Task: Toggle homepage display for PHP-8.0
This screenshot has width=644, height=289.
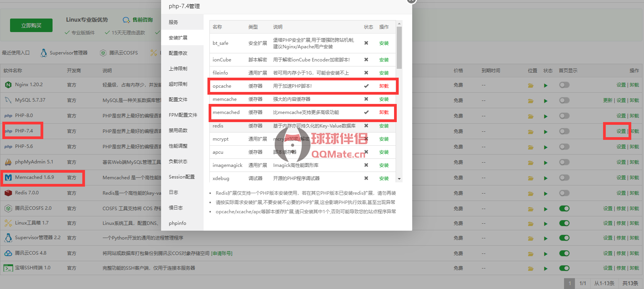Action: pos(564,116)
